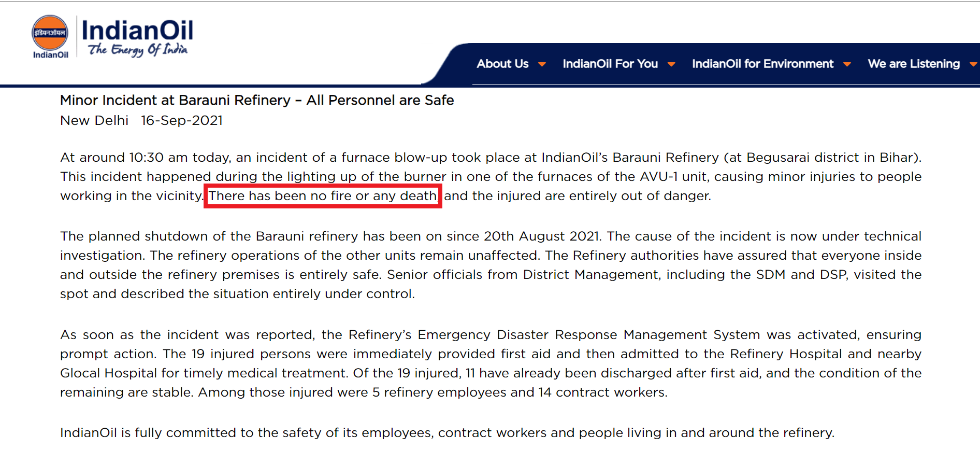980x450 pixels.
Task: Select IndianOil for Environment in the navigation
Action: 762,64
